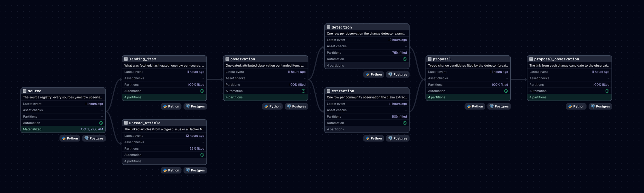Click the table icon of extraction node
The image size is (644, 193).
(x=328, y=91)
